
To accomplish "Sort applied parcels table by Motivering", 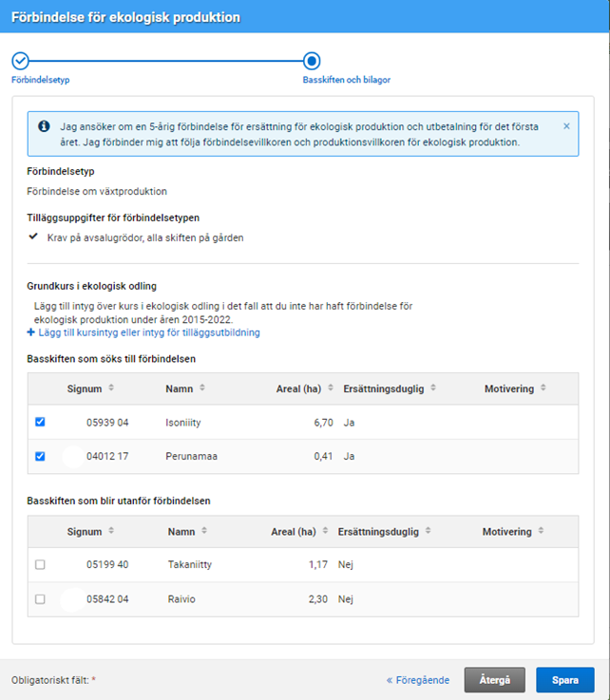I will pyautogui.click(x=543, y=388).
